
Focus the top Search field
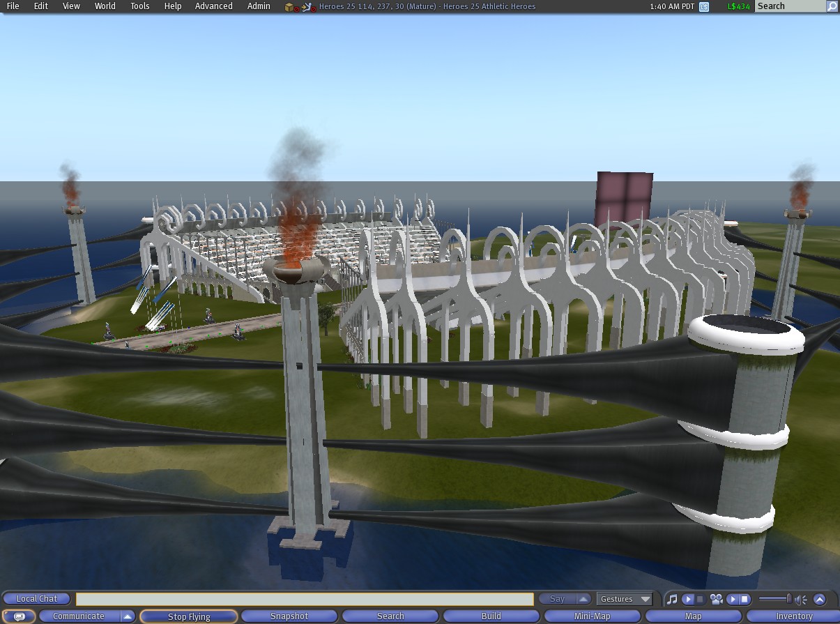(x=791, y=6)
